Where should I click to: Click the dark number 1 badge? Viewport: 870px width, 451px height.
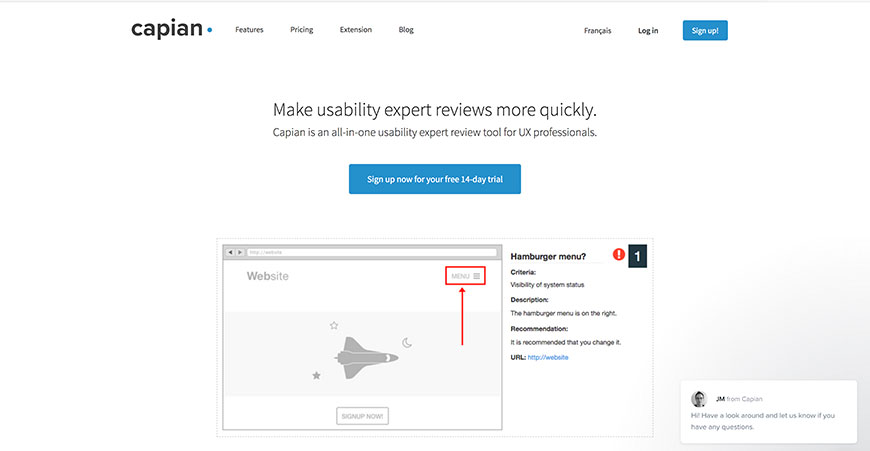click(x=638, y=256)
